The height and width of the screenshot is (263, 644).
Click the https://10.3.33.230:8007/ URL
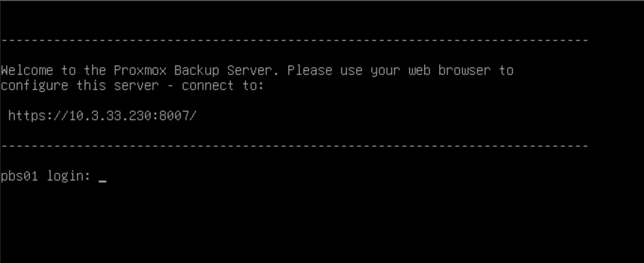[x=103, y=116]
